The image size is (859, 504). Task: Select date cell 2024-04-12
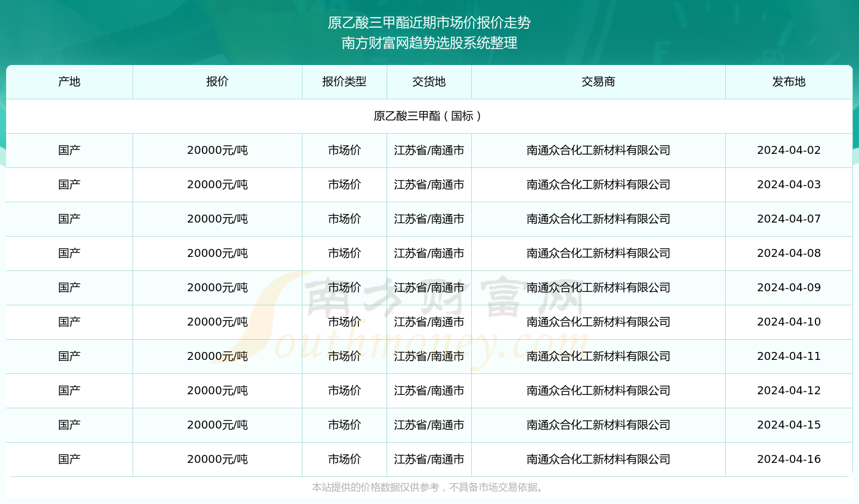click(x=789, y=391)
